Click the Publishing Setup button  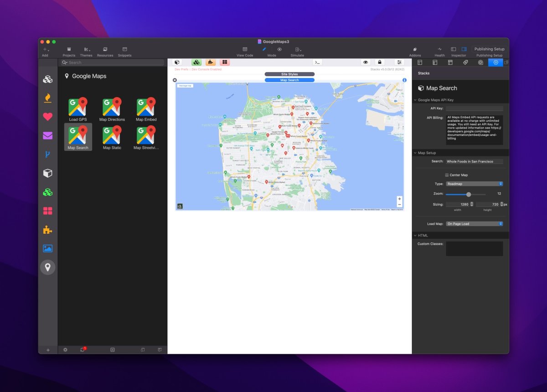tap(489, 49)
